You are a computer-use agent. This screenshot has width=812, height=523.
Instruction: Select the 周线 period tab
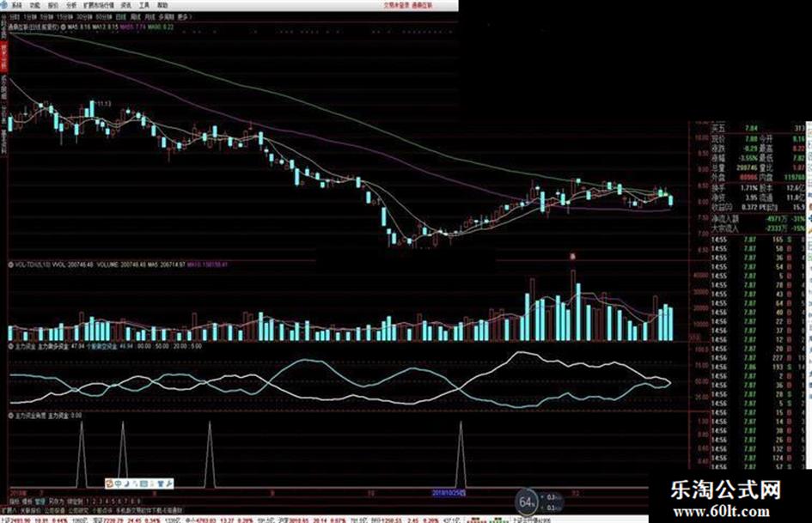135,16
